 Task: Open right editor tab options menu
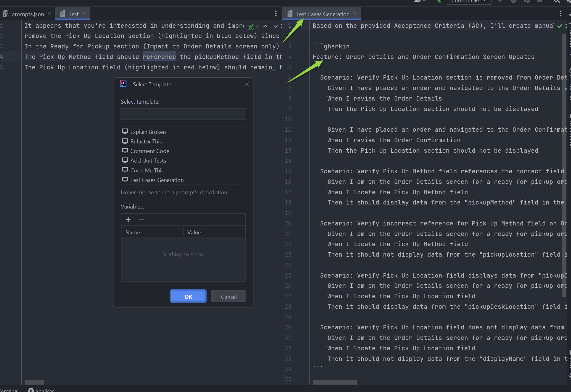click(x=561, y=14)
